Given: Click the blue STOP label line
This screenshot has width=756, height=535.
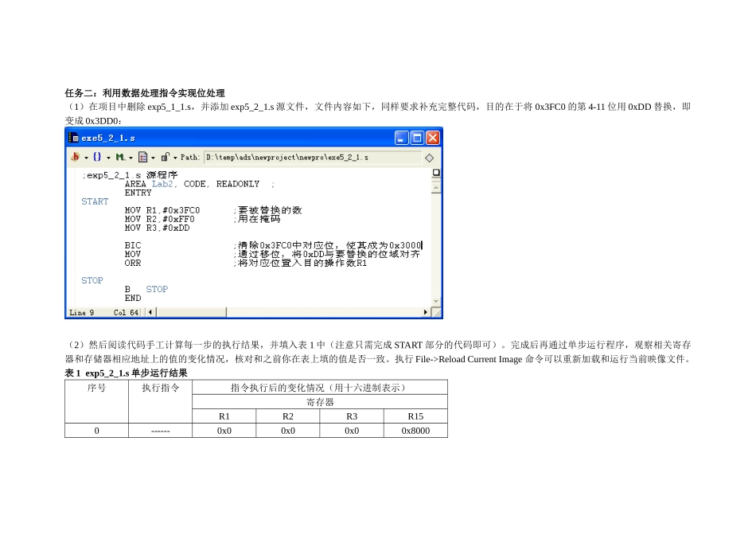Looking at the screenshot, I should click(92, 280).
